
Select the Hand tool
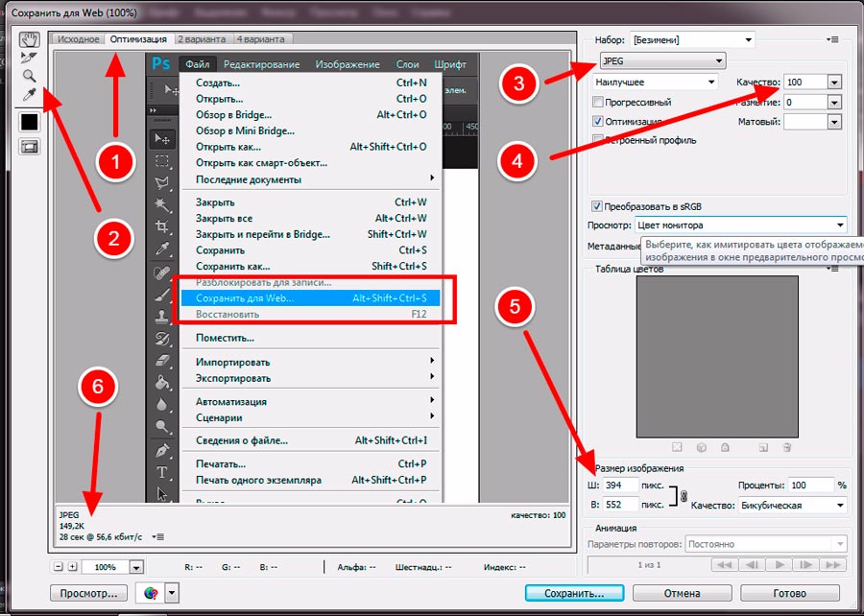tap(29, 39)
